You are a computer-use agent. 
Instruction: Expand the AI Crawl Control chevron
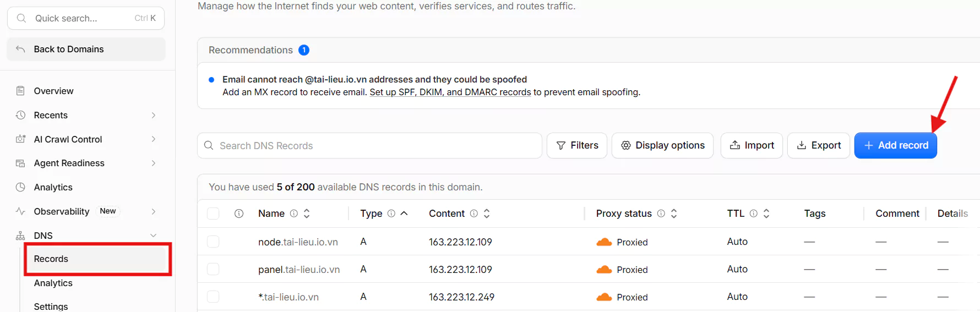[154, 139]
